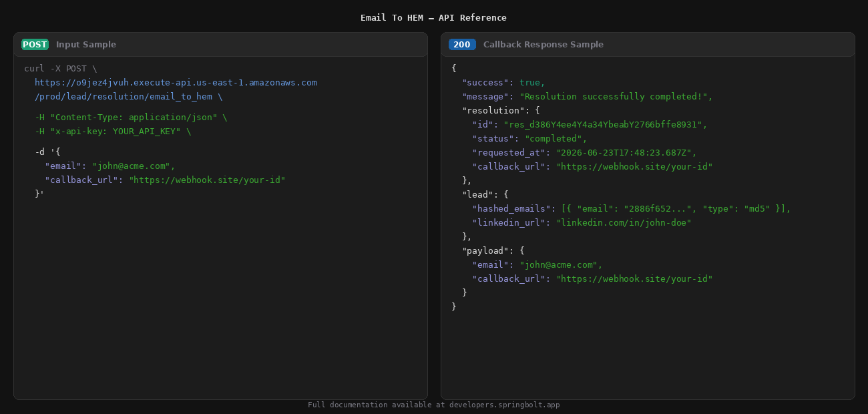This screenshot has height=414, width=868.
Task: Click the x-api-key YOUR_API_KEY header line
Action: [113, 132]
